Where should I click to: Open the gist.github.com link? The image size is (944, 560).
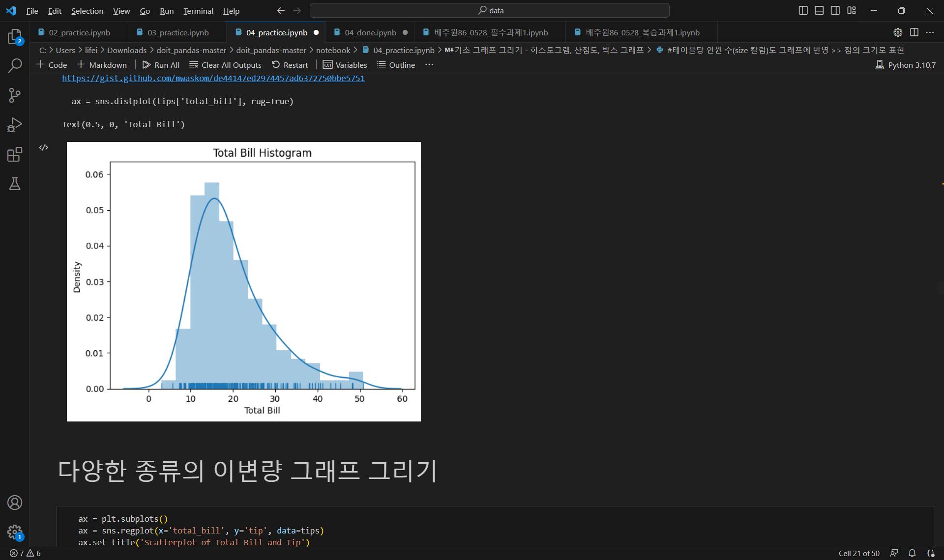point(213,78)
